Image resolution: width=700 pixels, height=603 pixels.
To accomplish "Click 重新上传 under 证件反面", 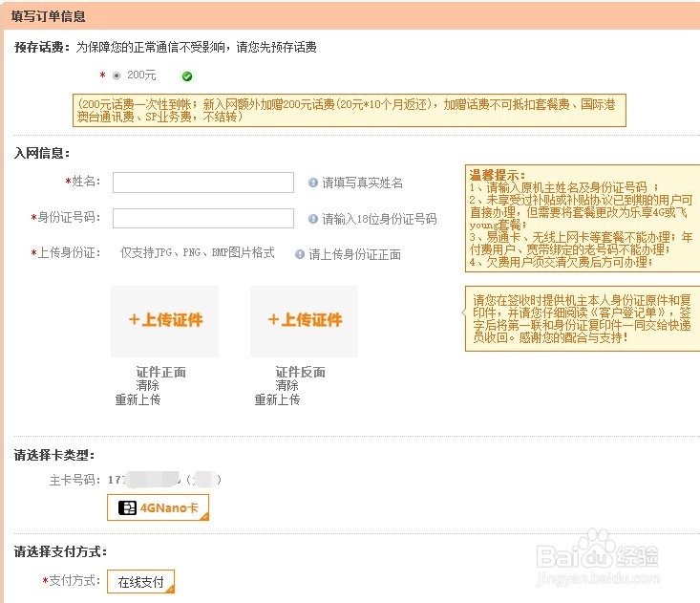I will [277, 399].
